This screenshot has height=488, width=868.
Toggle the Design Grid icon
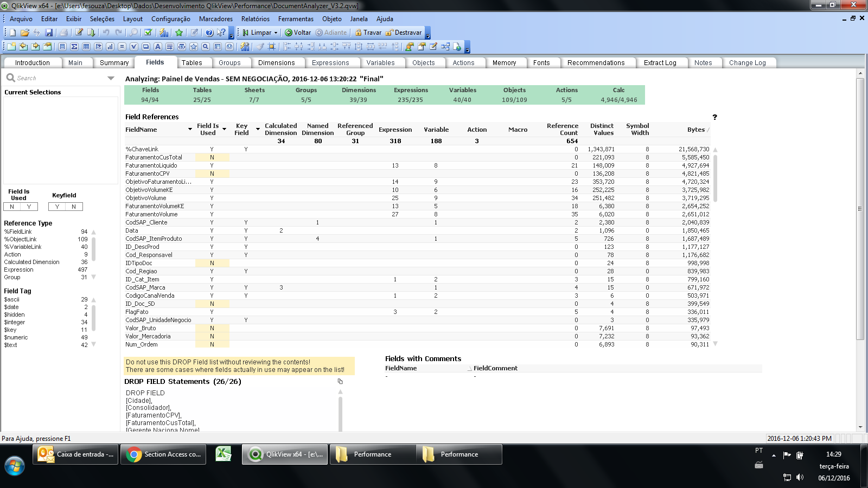[x=272, y=47]
